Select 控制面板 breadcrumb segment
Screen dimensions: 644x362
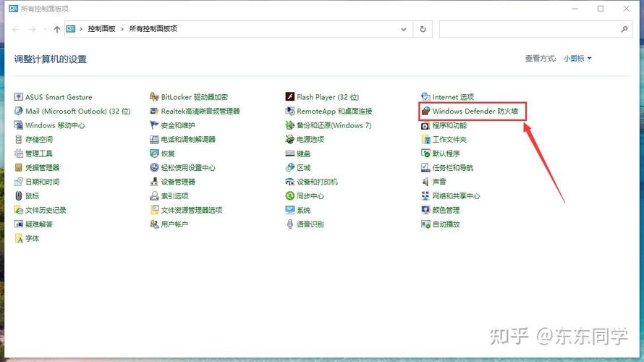[101, 29]
